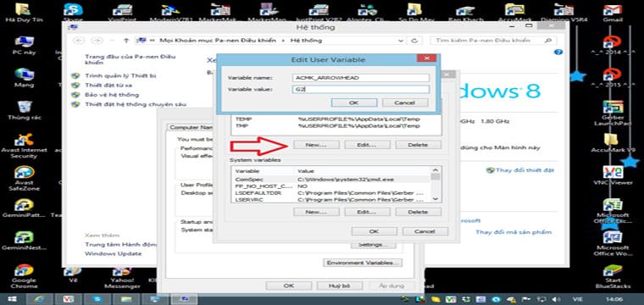Click the system variables list down arrow
Screen dimensions: 644x305
click(x=436, y=199)
